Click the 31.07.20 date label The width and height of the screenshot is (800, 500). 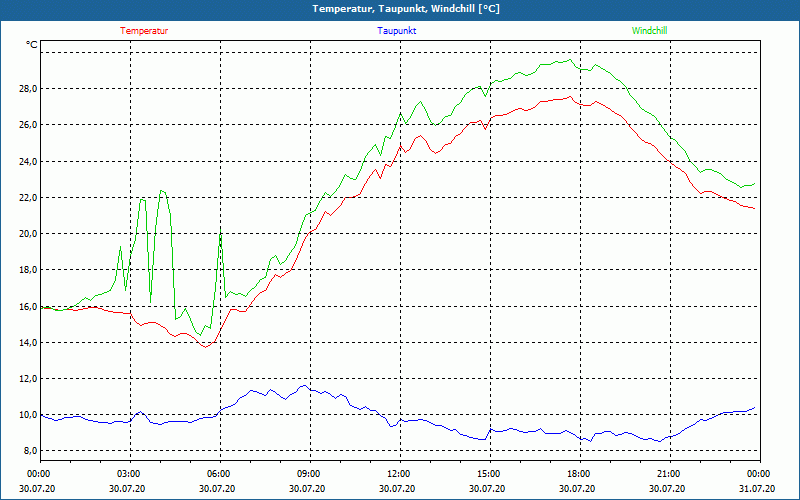point(757,489)
